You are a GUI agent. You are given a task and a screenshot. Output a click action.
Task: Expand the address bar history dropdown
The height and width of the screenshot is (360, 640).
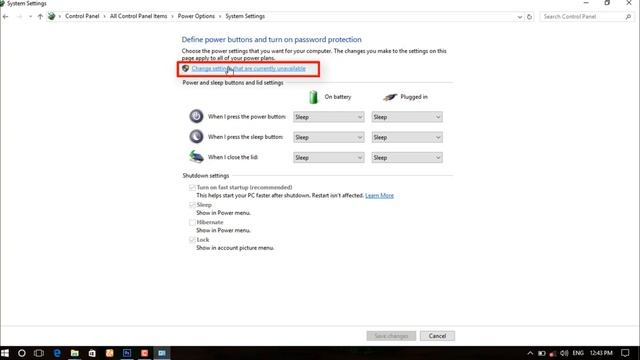pyautogui.click(x=520, y=17)
